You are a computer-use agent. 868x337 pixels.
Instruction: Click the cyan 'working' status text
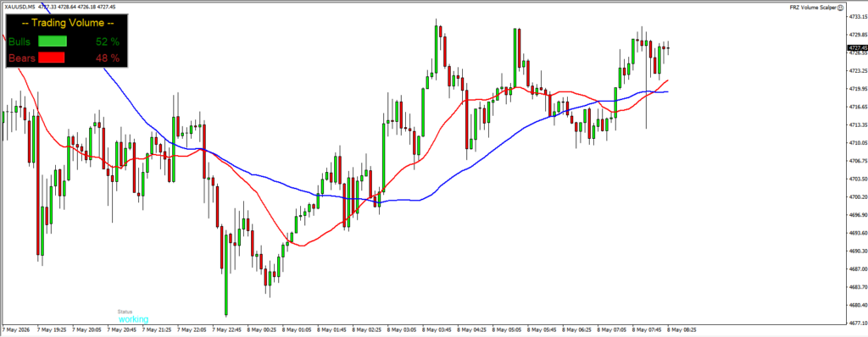click(133, 319)
